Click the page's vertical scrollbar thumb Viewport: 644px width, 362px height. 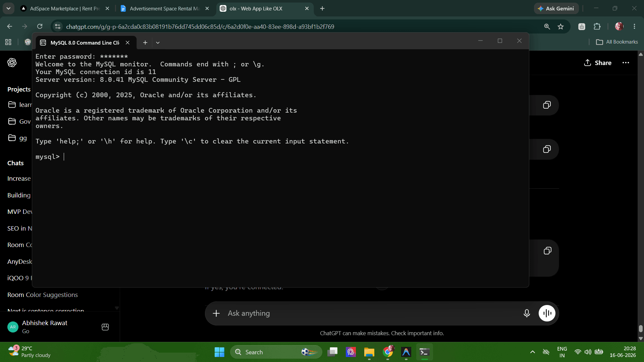pos(641,328)
